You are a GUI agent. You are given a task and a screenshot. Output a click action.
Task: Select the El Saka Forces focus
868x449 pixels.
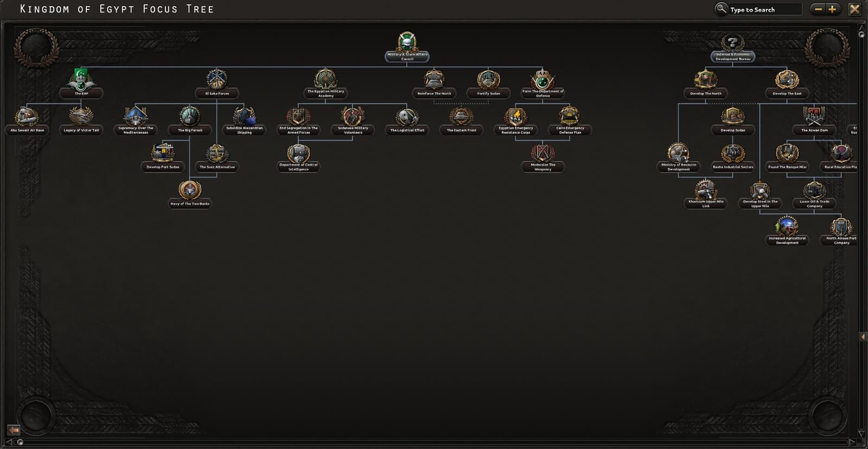[x=217, y=83]
